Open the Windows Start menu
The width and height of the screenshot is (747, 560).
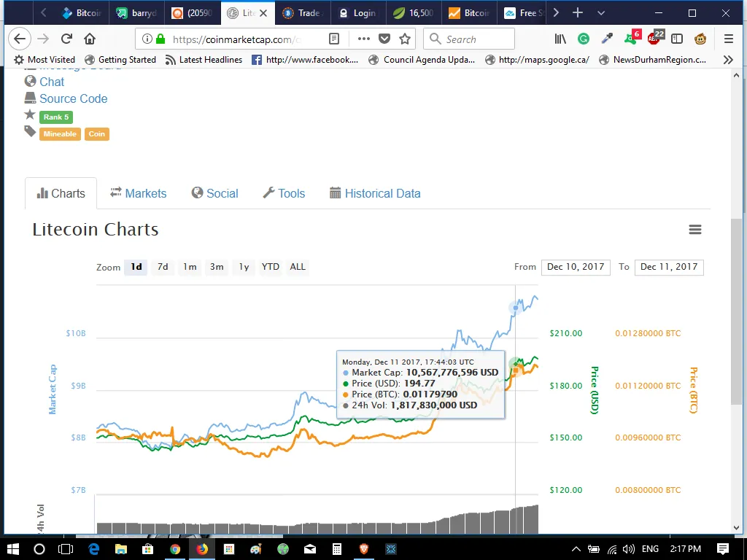13,549
